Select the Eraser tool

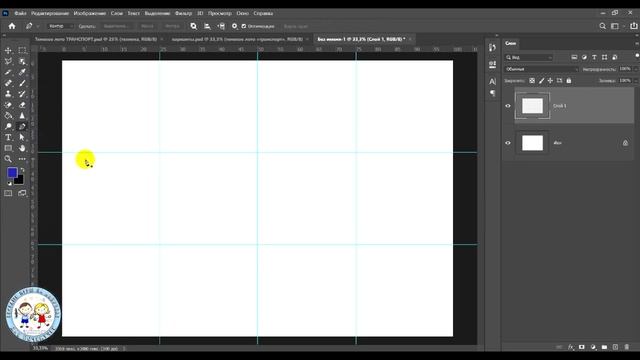coord(22,105)
